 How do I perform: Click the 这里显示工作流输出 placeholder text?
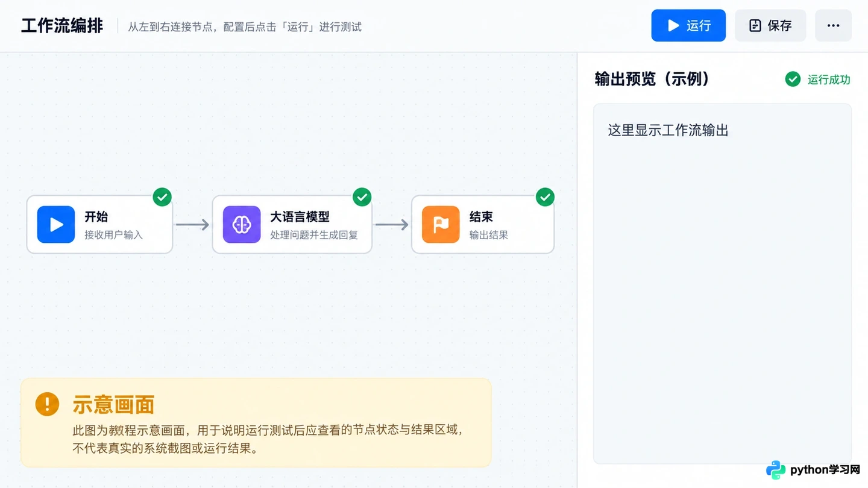tap(668, 130)
